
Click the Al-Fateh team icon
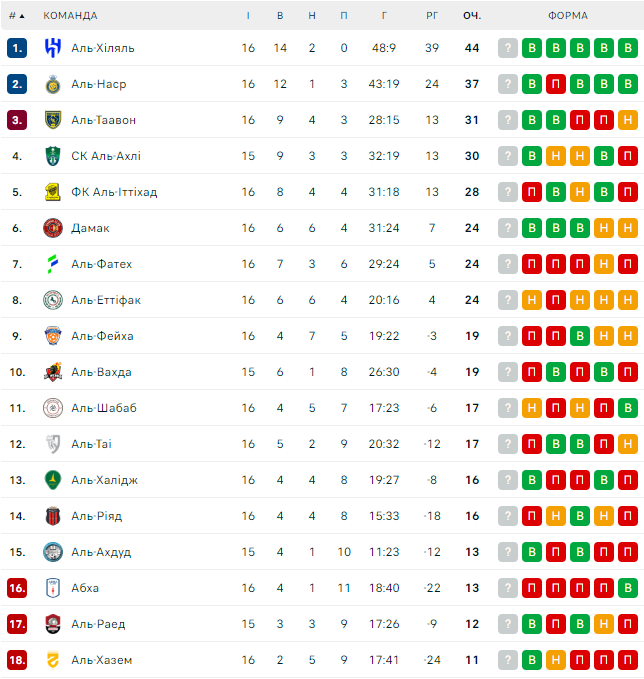coord(53,264)
